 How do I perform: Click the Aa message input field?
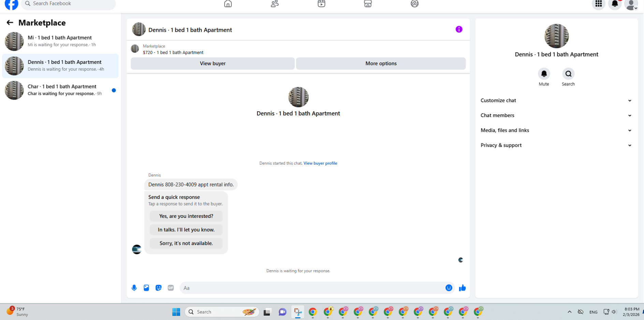click(311, 288)
